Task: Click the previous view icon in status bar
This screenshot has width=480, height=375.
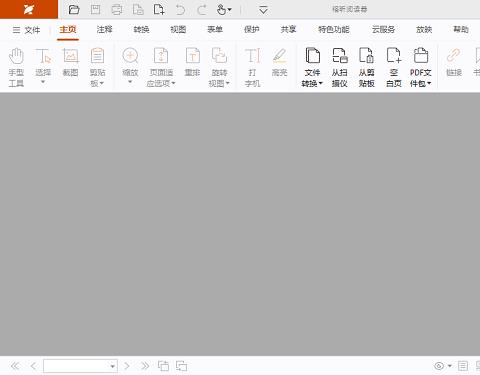Action: [x=163, y=366]
